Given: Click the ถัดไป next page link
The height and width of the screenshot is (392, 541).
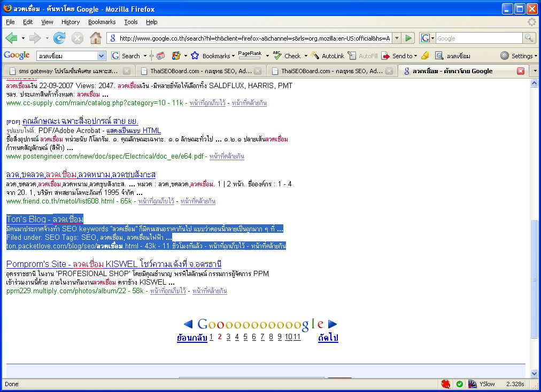Looking at the screenshot, I should [x=328, y=337].
